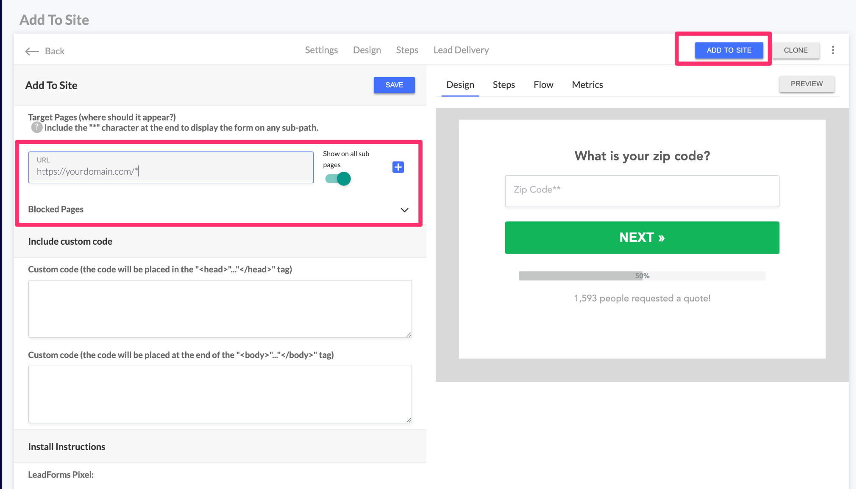This screenshot has height=501, width=868.
Task: Click the Zip Code input field
Action: 642,191
